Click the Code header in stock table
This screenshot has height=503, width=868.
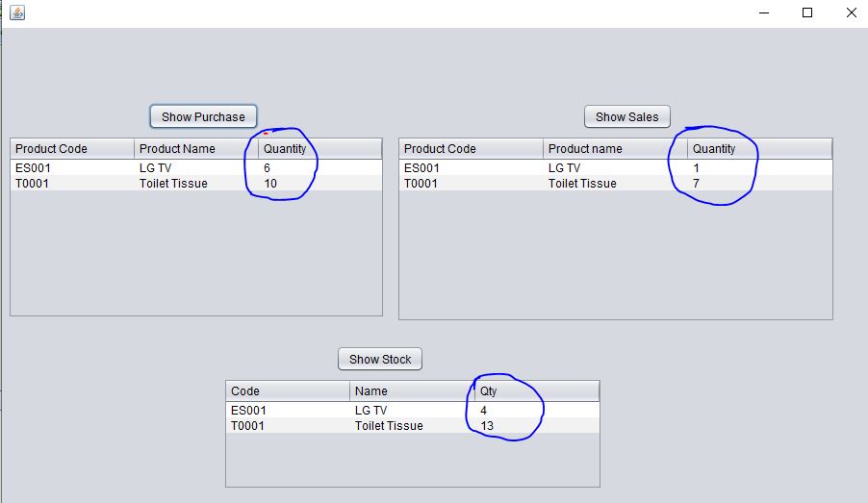click(288, 391)
